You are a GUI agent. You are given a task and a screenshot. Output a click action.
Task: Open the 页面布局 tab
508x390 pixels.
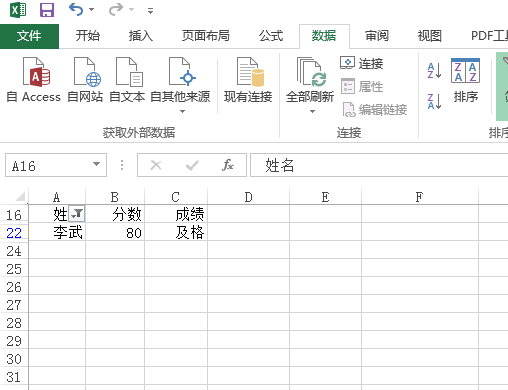click(206, 36)
